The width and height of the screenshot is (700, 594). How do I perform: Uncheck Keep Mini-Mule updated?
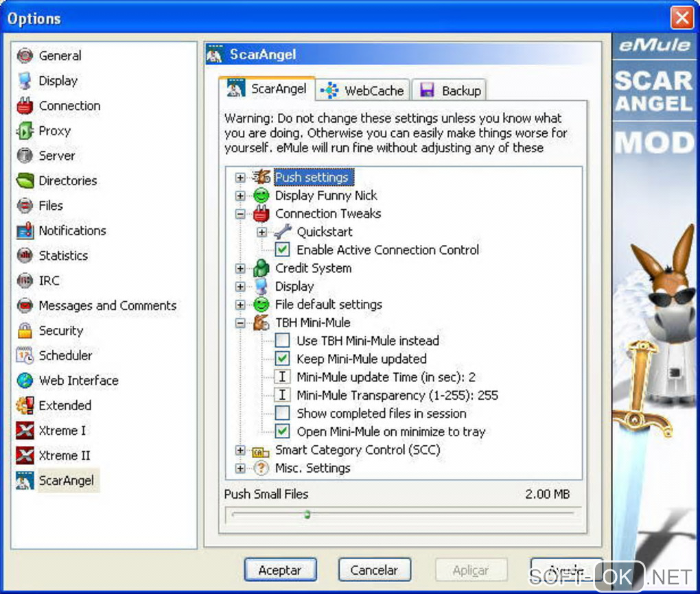pos(282,359)
